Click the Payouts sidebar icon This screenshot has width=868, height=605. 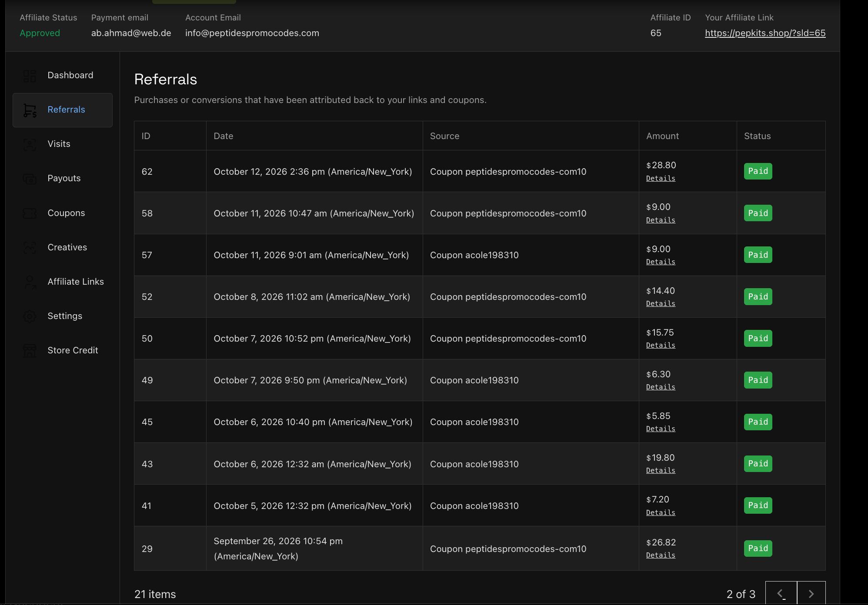[x=30, y=179]
